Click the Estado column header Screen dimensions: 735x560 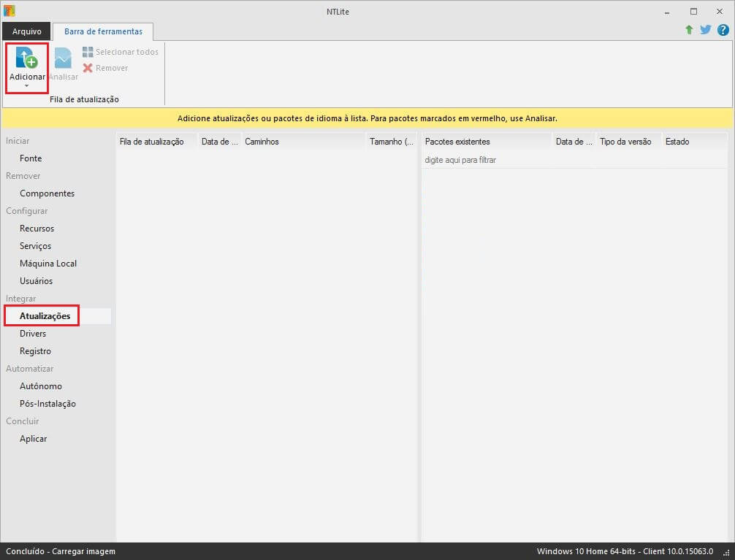pos(694,142)
